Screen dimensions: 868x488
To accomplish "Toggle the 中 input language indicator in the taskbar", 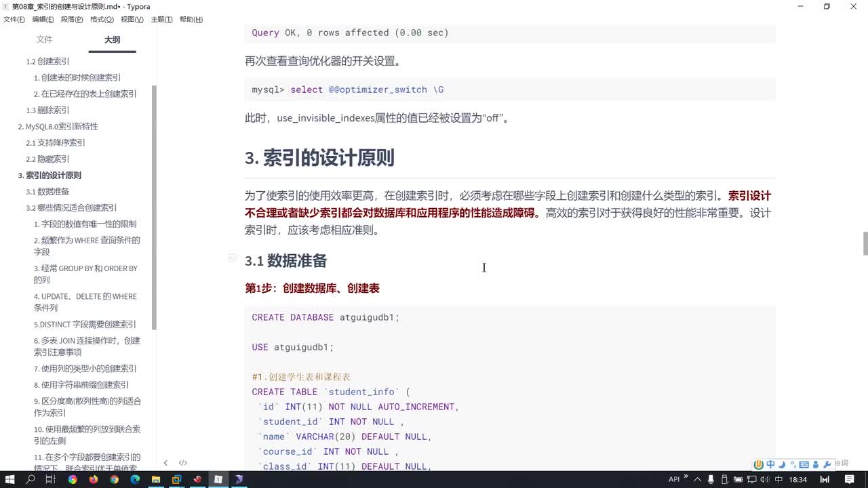I will 778,479.
